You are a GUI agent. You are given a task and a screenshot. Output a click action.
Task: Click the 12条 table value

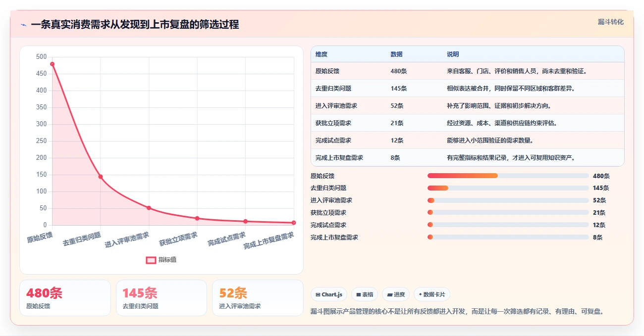click(x=397, y=141)
